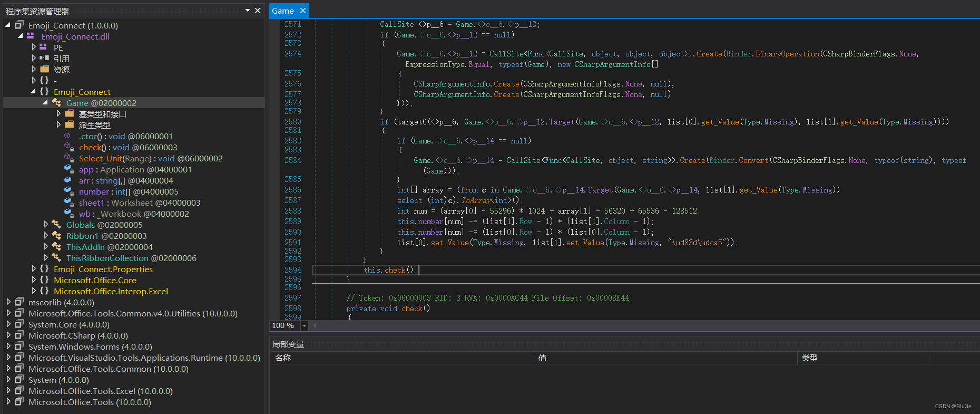Select Microsoft.Office.Interop.Excel namespace

tap(111, 291)
